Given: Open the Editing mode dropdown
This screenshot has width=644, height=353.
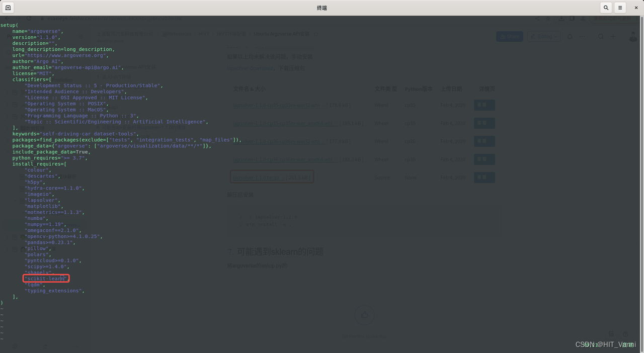Looking at the screenshot, I should click(x=544, y=36).
